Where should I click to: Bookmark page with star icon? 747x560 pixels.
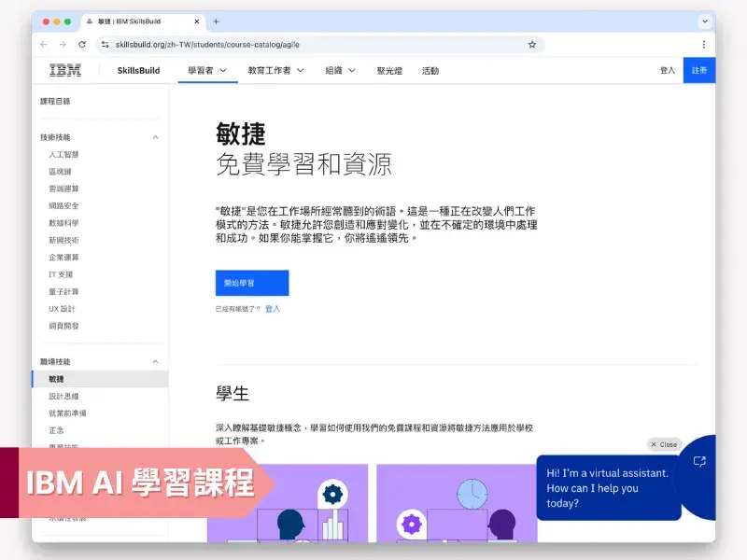point(532,44)
